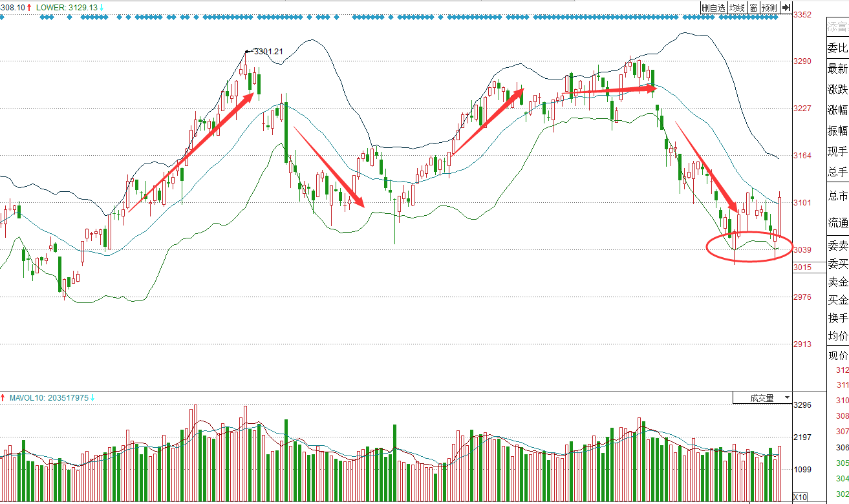Image resolution: width=849 pixels, height=504 pixels.
Task: Select the 振幅 row in quote panel
Action: click(837, 131)
